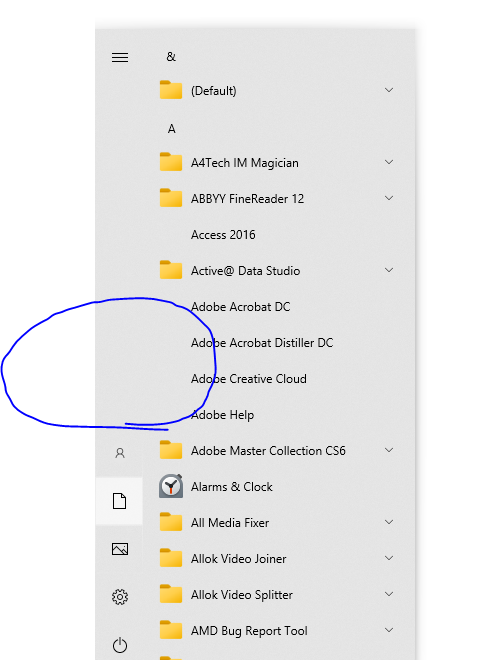Expand Allok Video Joiner chevron
This screenshot has height=660, width=489.
(389, 558)
